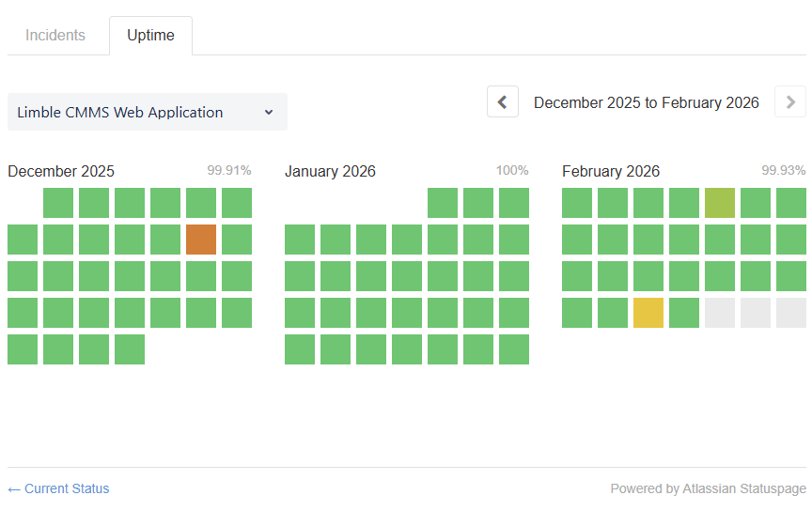
Task: Click the first green day square of January 2026
Action: (443, 203)
